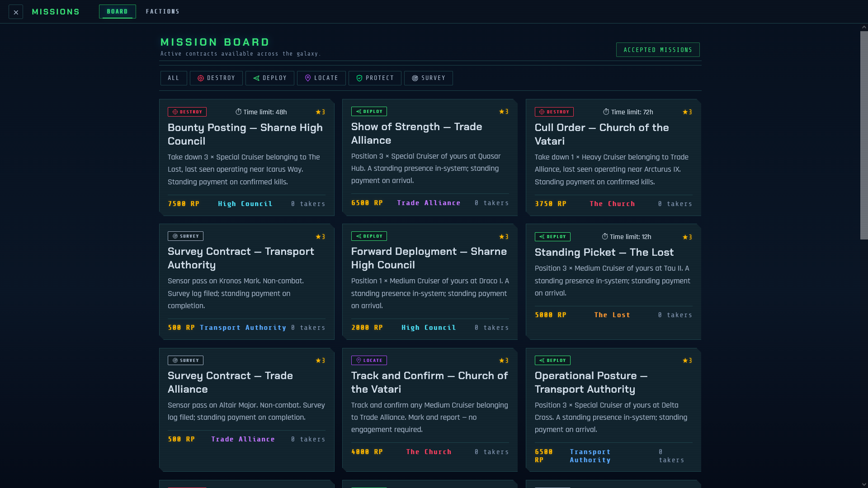868x488 pixels.
Task: Click the 4000 RP reward
Action: 367,452
